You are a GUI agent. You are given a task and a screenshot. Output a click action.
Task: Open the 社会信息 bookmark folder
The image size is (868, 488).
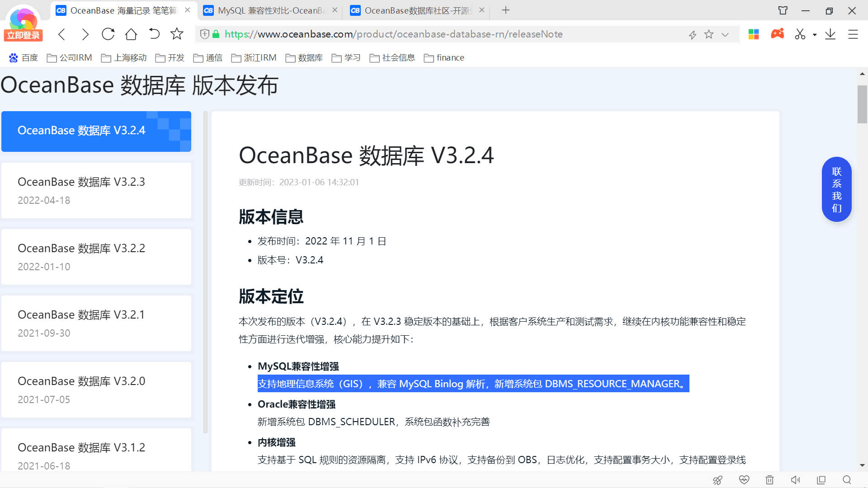pyautogui.click(x=392, y=58)
